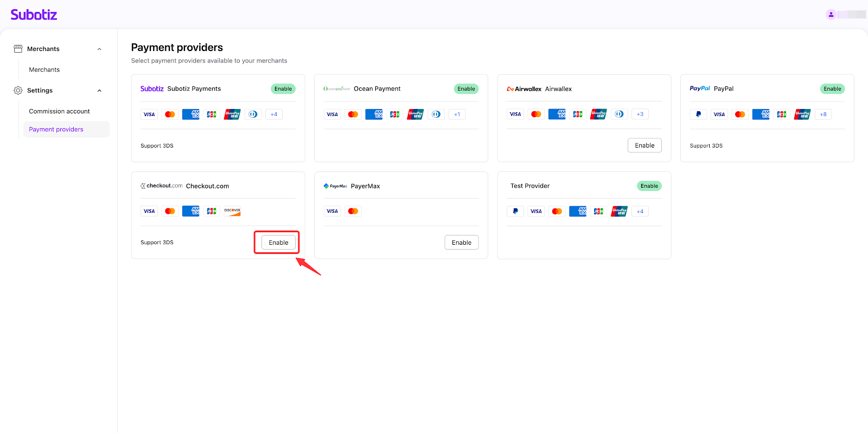Viewport: 868px width, 433px height.
Task: Click the Discover card icon under Checkout.com
Action: click(x=232, y=211)
